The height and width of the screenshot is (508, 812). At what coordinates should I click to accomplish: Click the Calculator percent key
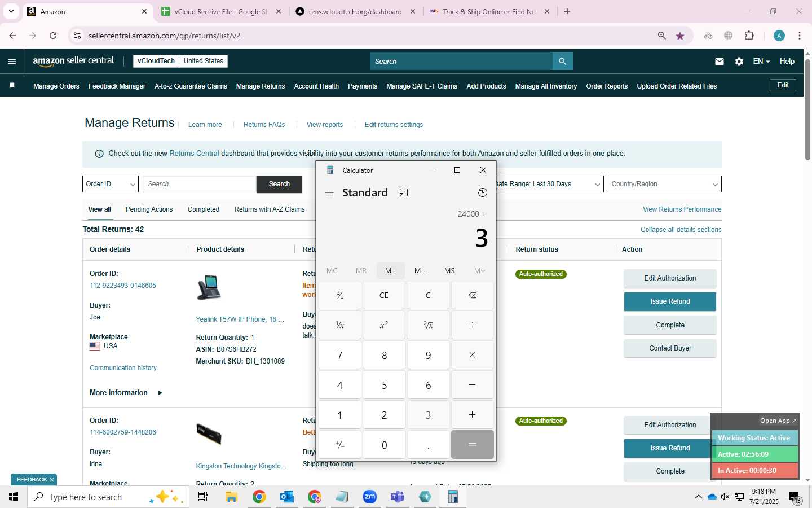tap(340, 295)
